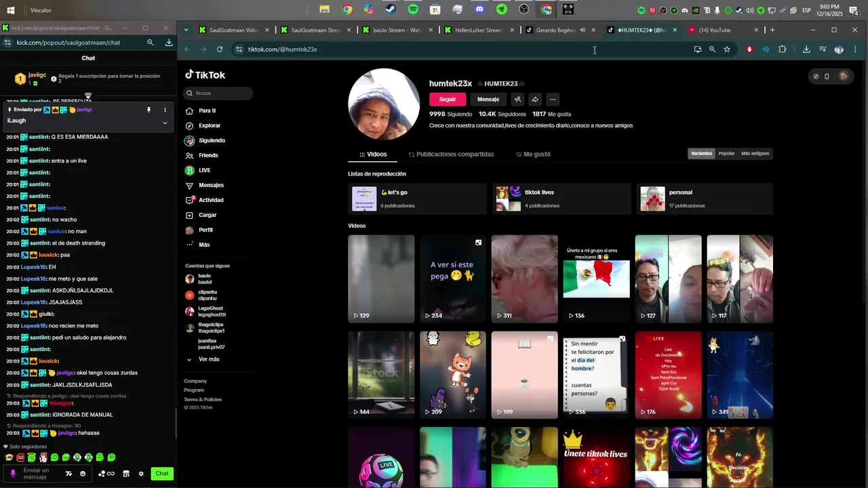Open the personal playlist
The width and height of the screenshot is (868, 488).
tap(705, 199)
